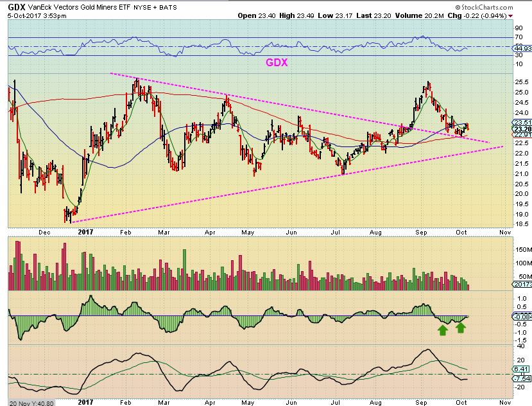This screenshot has height=406, width=532.
Task: Click the 'High 23.49' value
Action: coord(296,15)
